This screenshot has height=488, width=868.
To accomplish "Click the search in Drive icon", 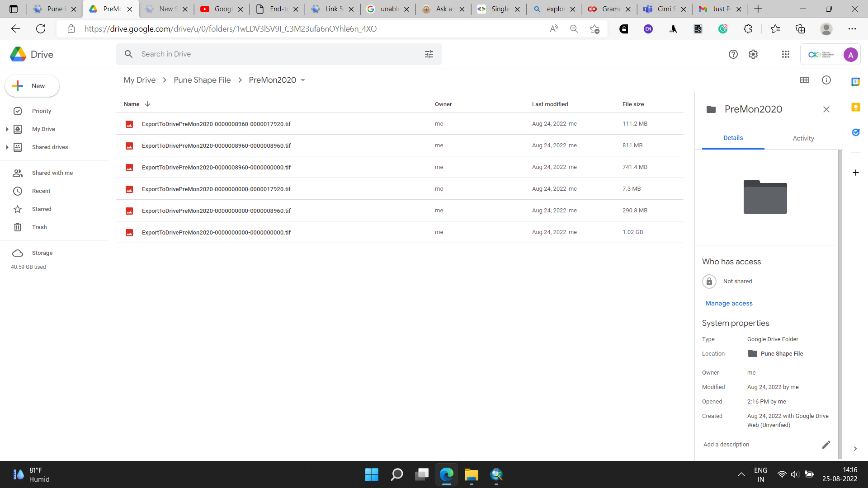I will 129,54.
